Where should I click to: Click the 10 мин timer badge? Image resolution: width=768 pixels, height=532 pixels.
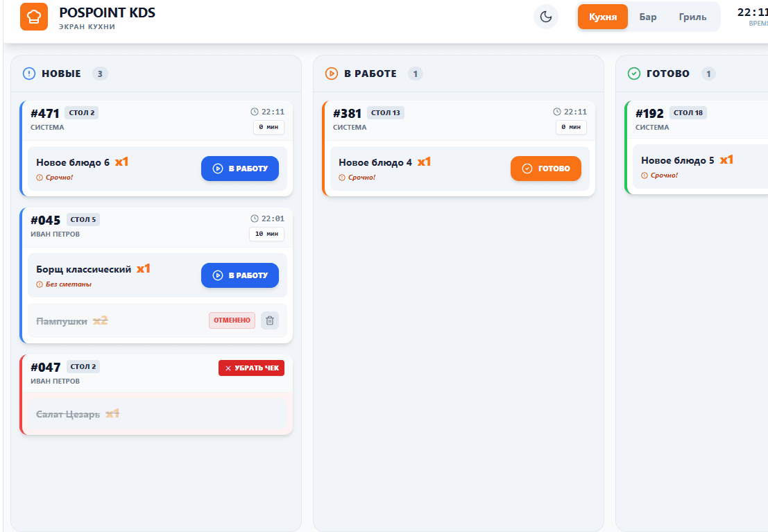click(266, 234)
